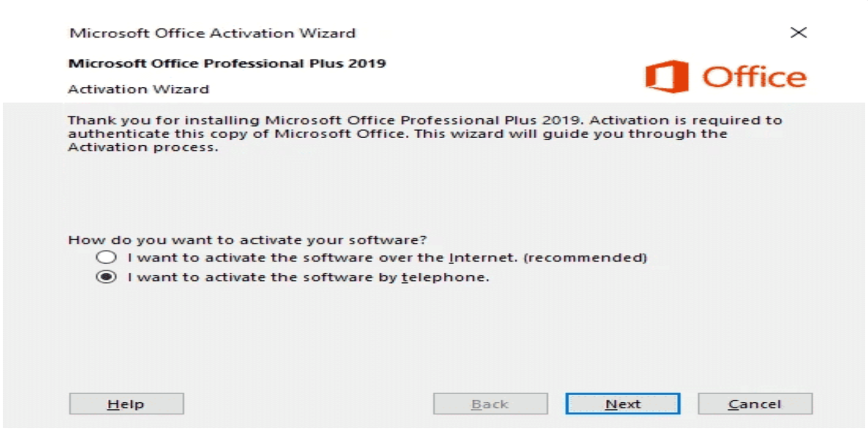Click the 'Activation process.' line of text

pyautogui.click(x=143, y=147)
